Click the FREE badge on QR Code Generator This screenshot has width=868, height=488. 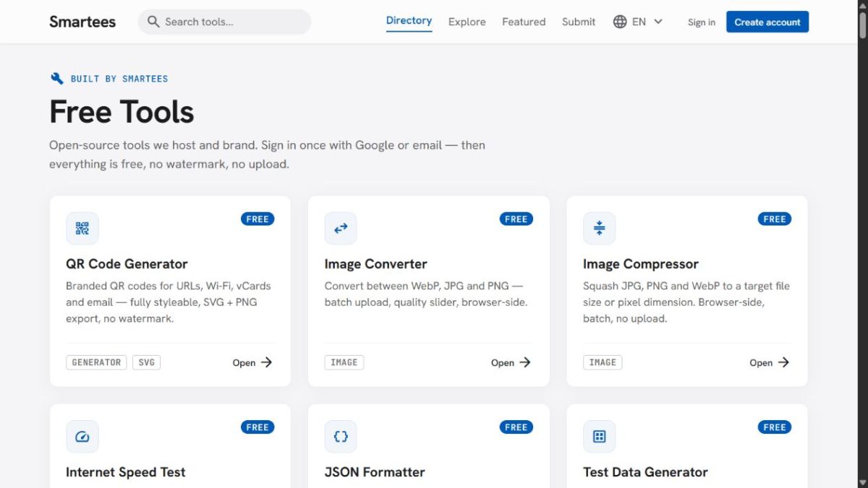258,219
